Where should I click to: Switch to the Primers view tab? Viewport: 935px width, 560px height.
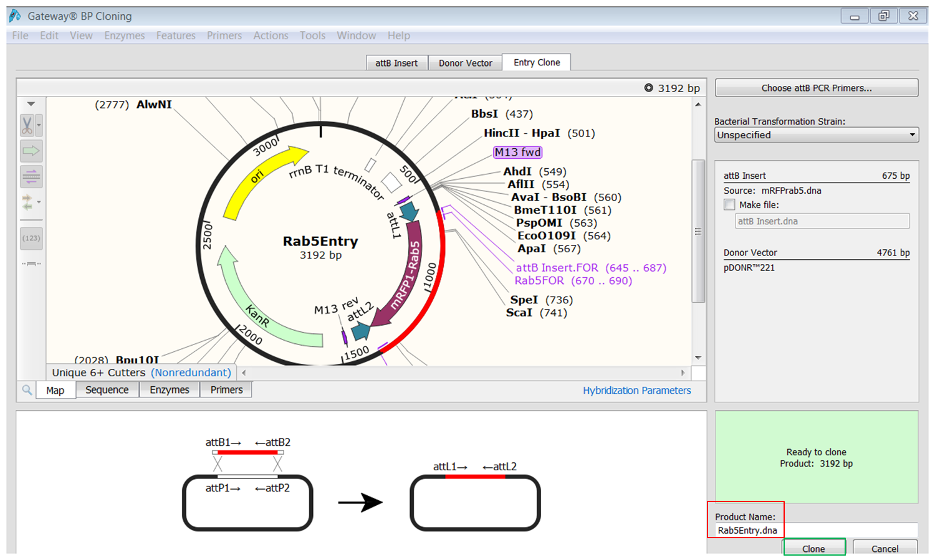[226, 390]
